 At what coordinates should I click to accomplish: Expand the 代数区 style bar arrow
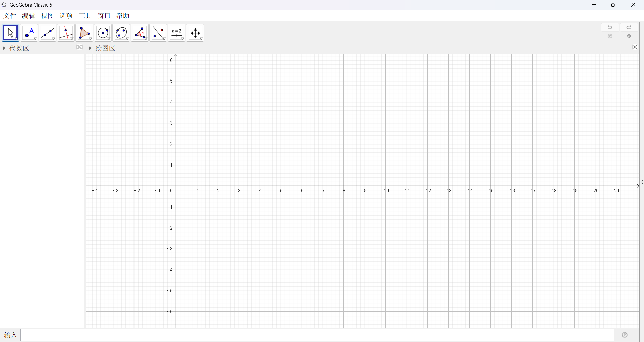point(4,48)
